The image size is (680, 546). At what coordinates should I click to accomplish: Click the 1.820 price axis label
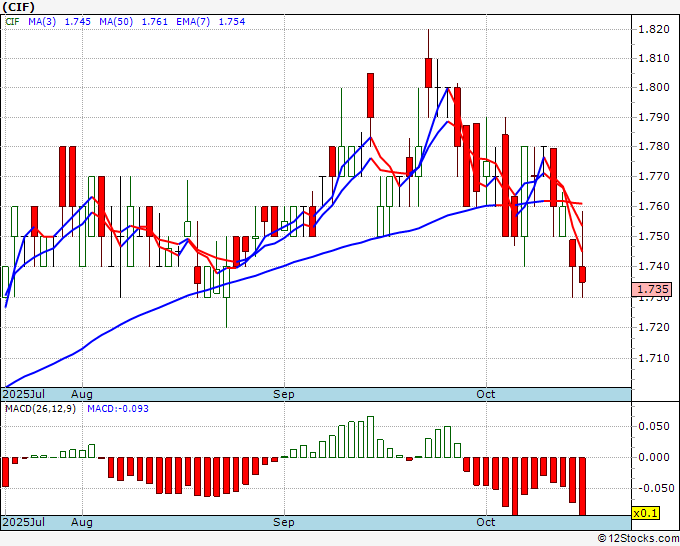click(x=654, y=29)
